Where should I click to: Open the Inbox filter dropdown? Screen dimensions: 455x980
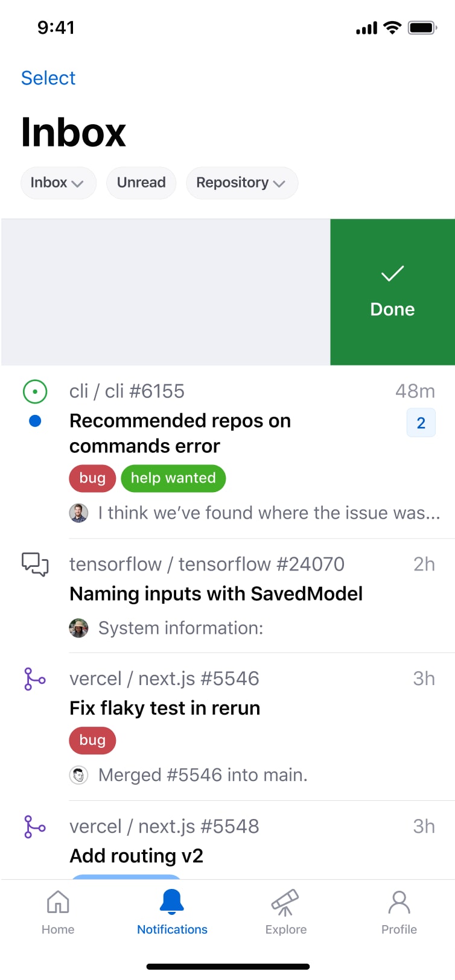coord(58,183)
